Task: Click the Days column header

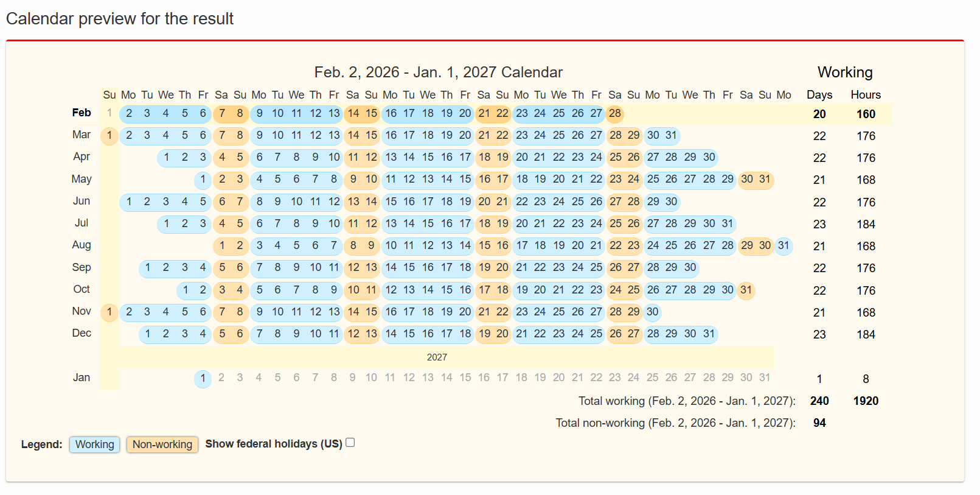Action: click(x=819, y=95)
